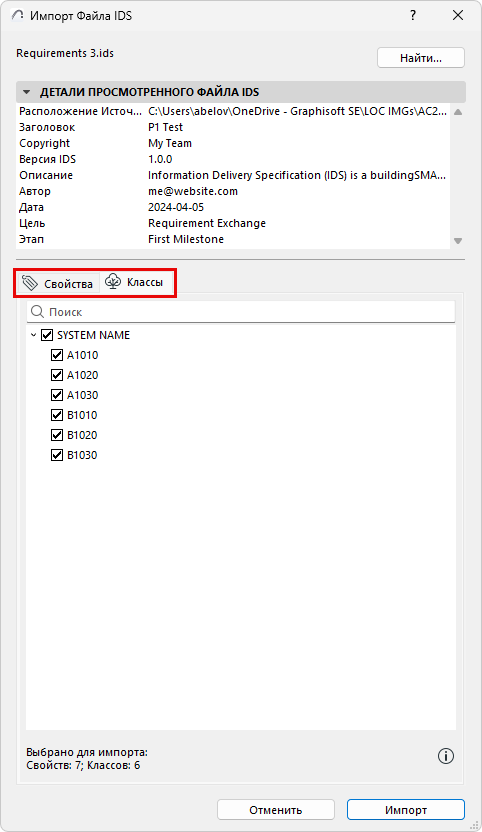
Task: Uncheck the B1030 class checkbox
Action: (x=57, y=455)
